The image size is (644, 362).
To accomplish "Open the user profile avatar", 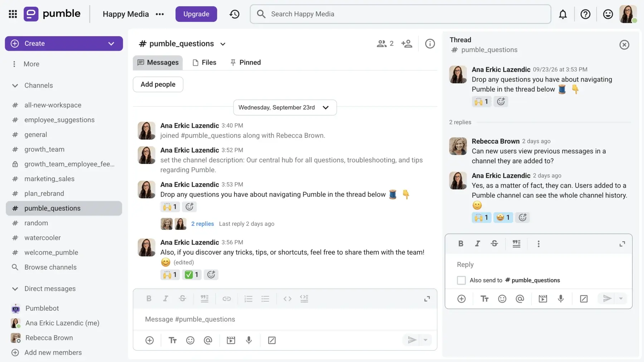I will 628,14.
